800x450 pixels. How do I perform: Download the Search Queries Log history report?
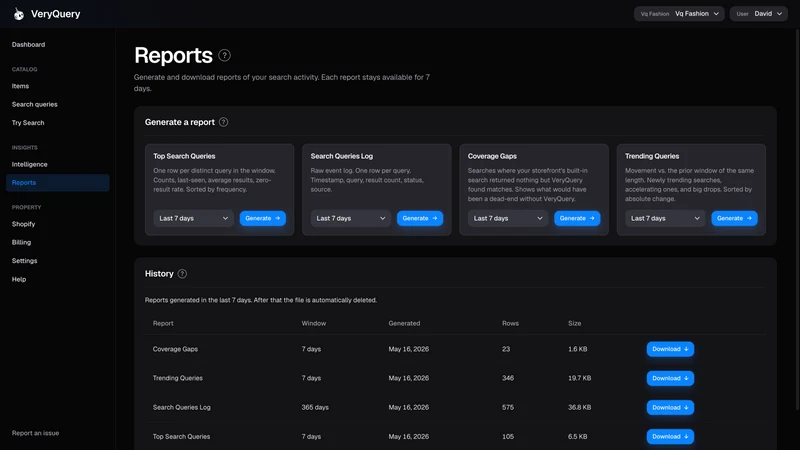[x=670, y=407]
